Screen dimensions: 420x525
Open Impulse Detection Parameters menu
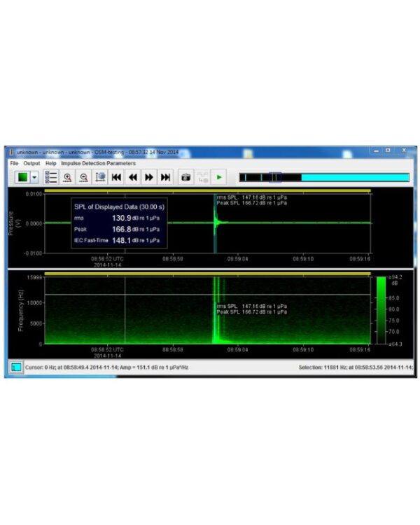[99, 163]
